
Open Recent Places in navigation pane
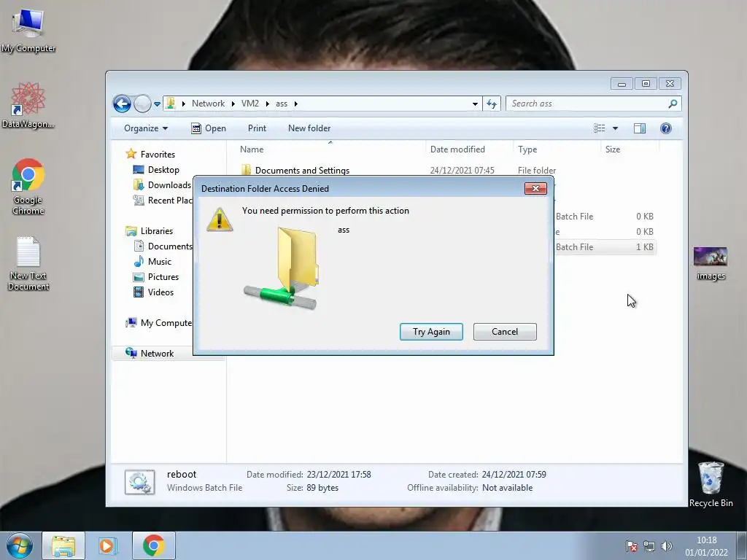pyautogui.click(x=163, y=201)
